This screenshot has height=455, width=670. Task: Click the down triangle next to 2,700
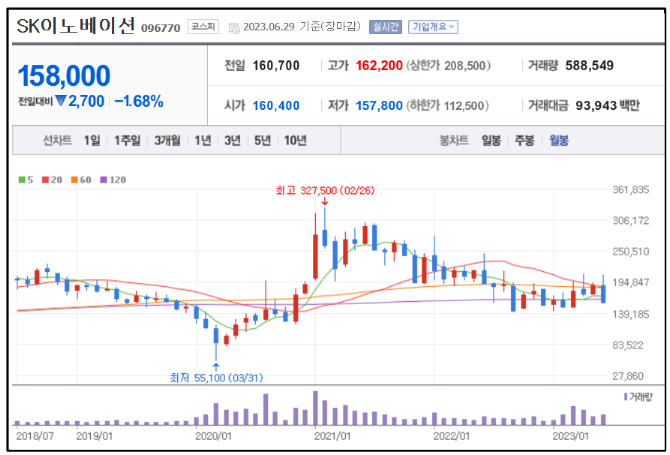[61, 101]
